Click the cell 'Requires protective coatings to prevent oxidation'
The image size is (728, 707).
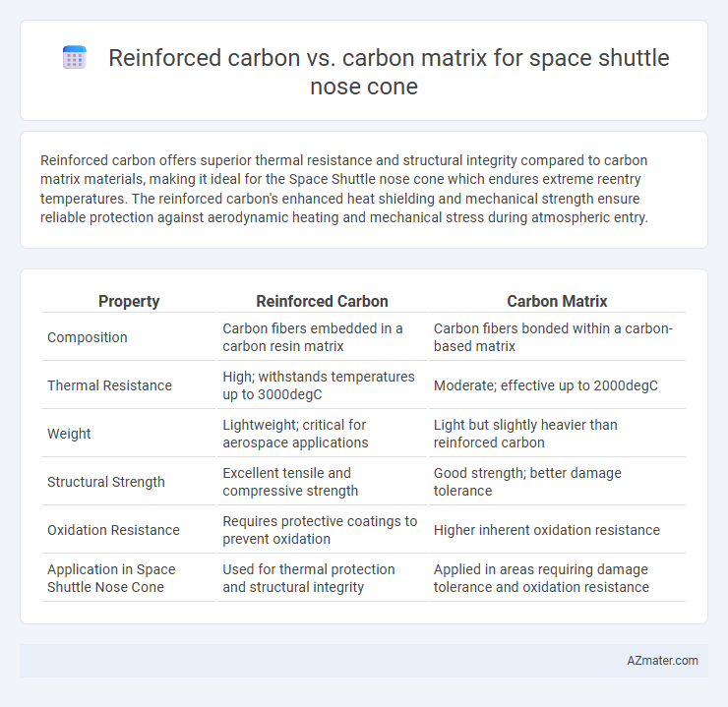322,530
